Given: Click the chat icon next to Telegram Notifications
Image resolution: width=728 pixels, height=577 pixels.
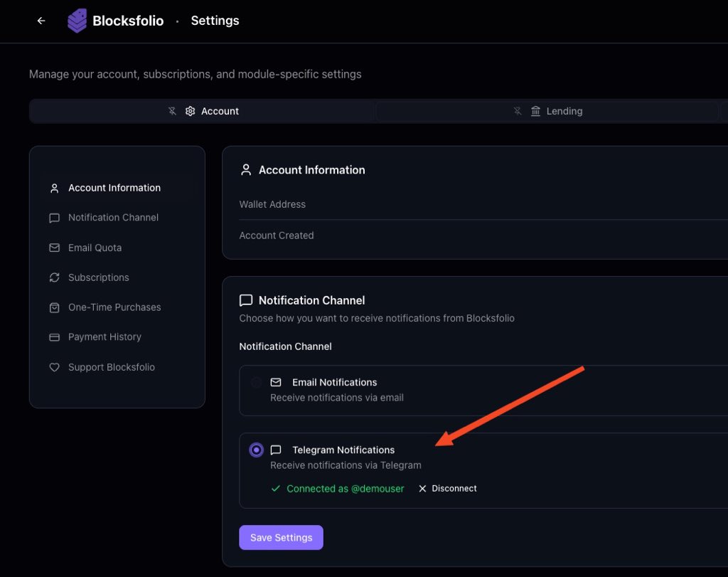Looking at the screenshot, I should (x=276, y=450).
